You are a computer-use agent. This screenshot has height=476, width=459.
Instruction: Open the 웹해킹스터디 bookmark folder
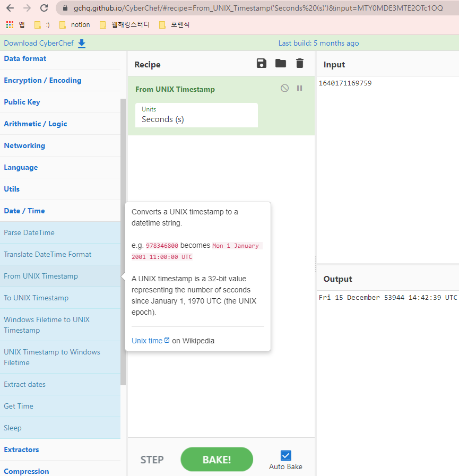point(125,25)
